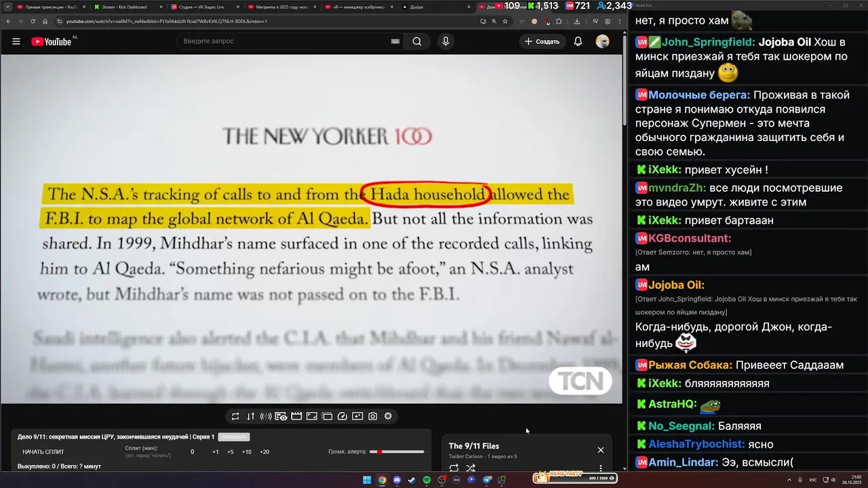Click the Копировать button next to title
The height and width of the screenshot is (488, 868).
point(234,437)
